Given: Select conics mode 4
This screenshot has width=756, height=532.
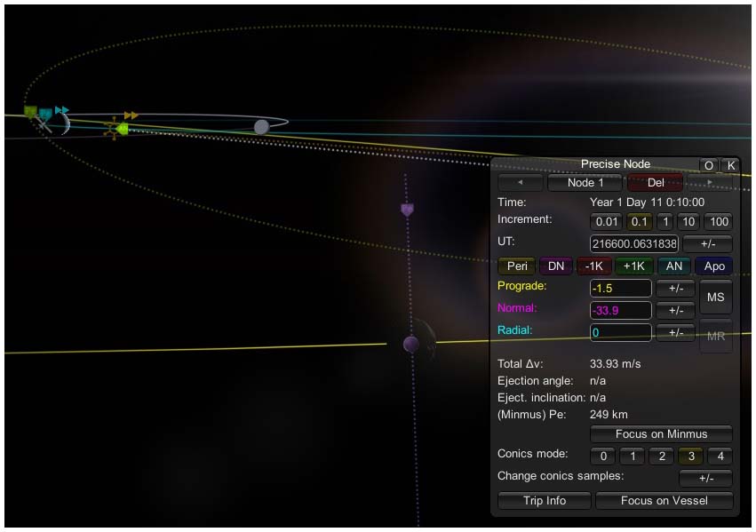Looking at the screenshot, I should pyautogui.click(x=720, y=456).
